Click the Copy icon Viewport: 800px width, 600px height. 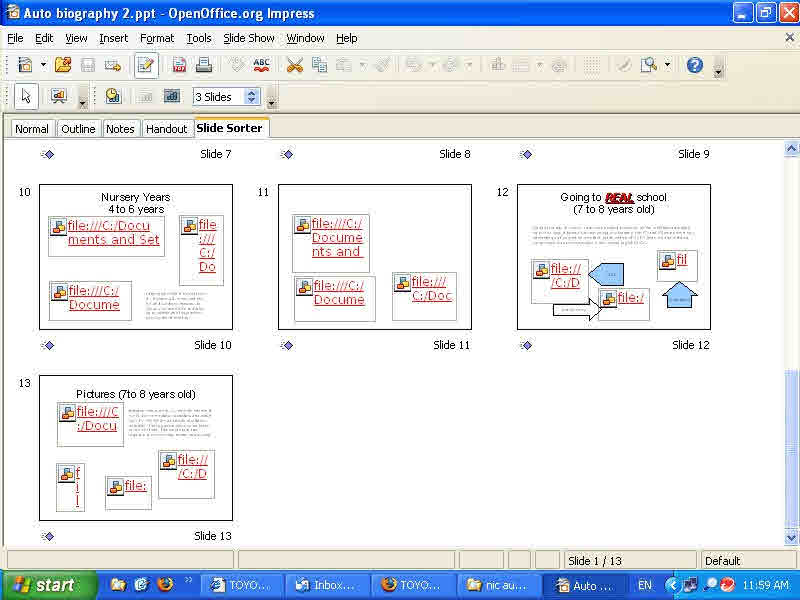point(319,65)
